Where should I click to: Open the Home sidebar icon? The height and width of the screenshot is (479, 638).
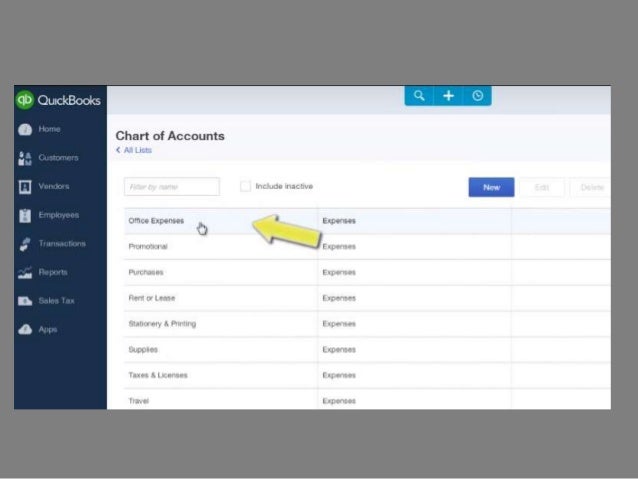coord(25,129)
